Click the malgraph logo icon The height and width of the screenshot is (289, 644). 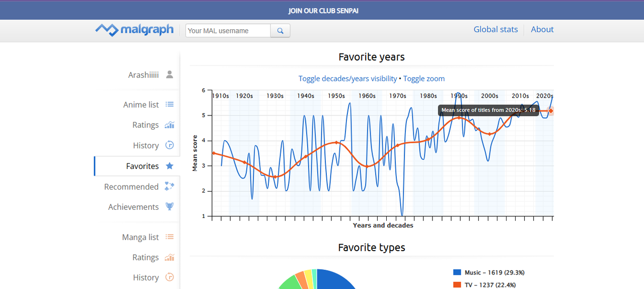click(x=106, y=30)
